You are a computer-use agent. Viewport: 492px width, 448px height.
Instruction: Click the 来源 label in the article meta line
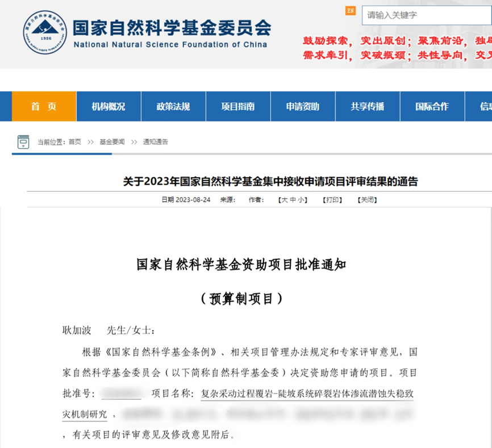pos(228,200)
